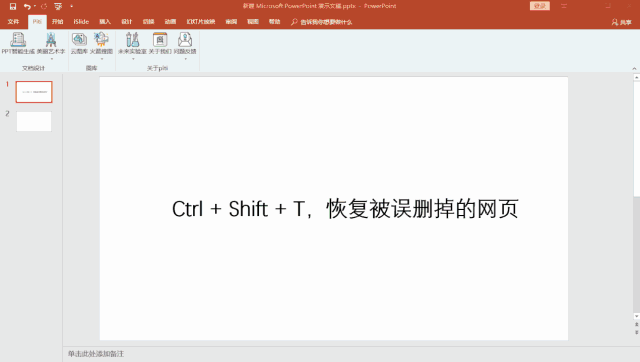Click vertical scrollbar down arrow
The width and height of the screenshot is (640, 362).
tap(636, 316)
